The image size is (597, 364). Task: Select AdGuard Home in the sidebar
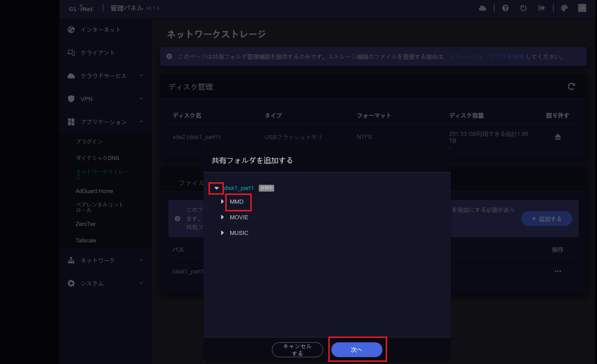[94, 191]
